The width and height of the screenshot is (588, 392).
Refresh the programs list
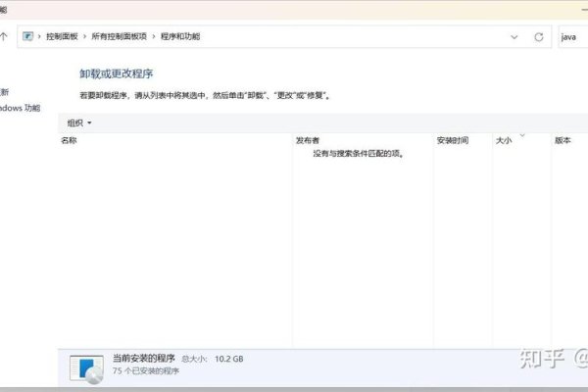pyautogui.click(x=539, y=37)
